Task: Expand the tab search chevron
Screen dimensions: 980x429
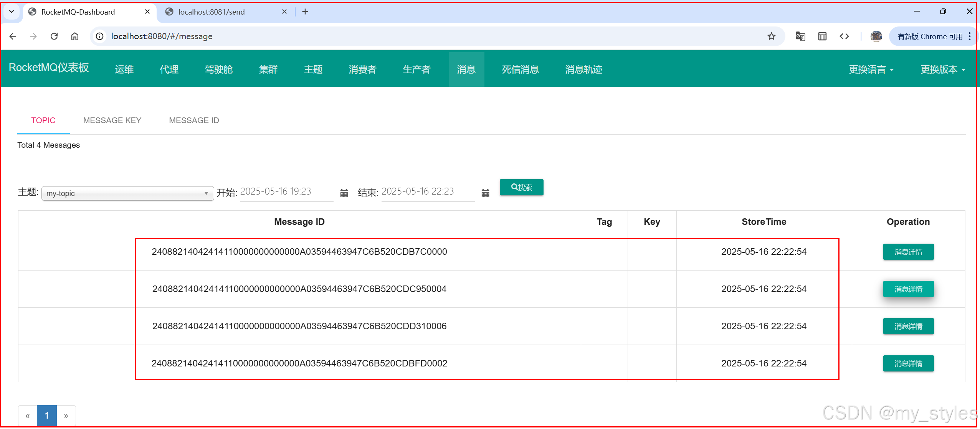Action: [x=12, y=12]
